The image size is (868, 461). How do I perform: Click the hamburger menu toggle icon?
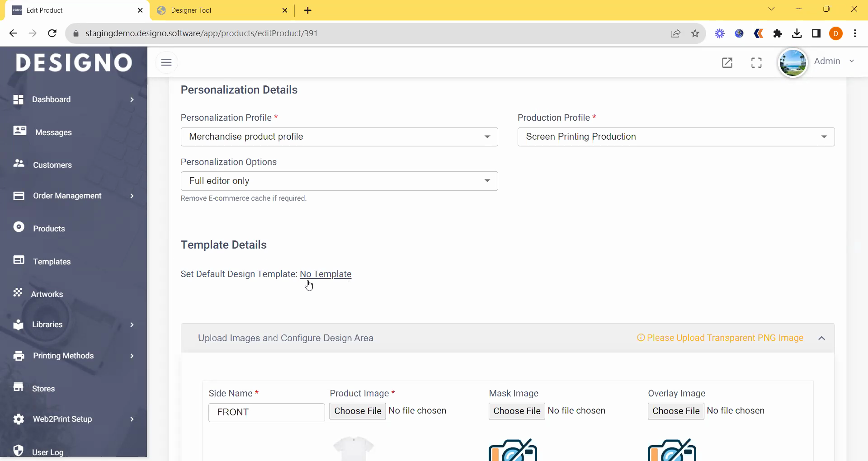click(166, 62)
